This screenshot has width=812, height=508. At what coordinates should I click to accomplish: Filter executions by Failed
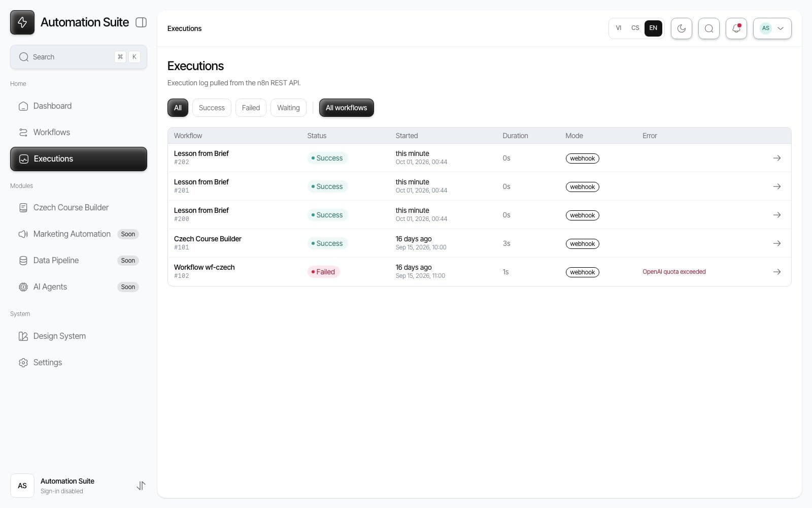coord(251,108)
